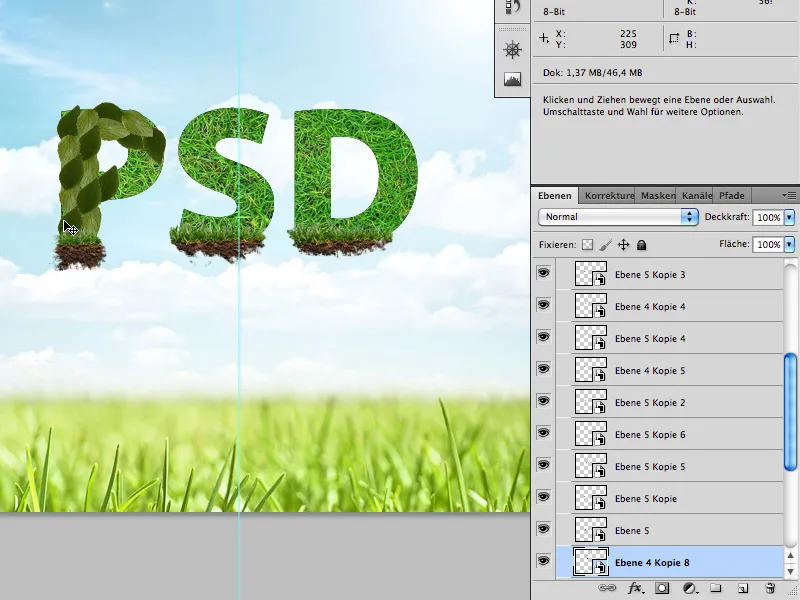Lock transparent pixels (checkerboard icon)

pos(588,245)
